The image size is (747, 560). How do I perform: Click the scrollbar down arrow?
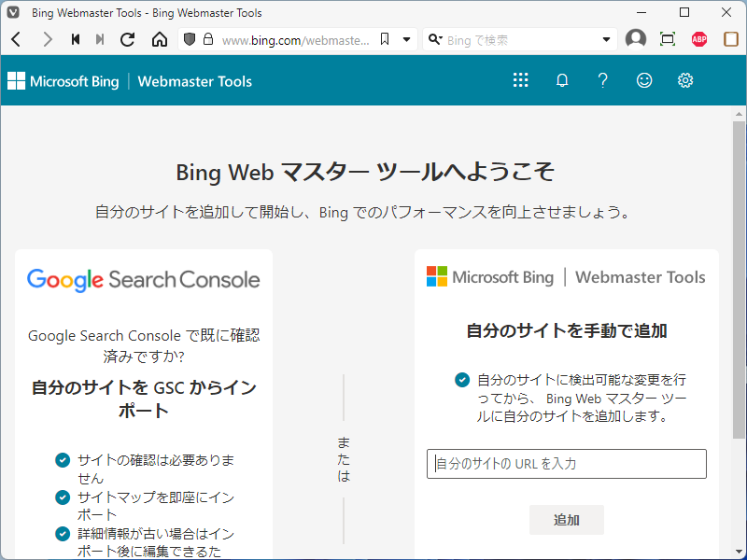pos(739,553)
